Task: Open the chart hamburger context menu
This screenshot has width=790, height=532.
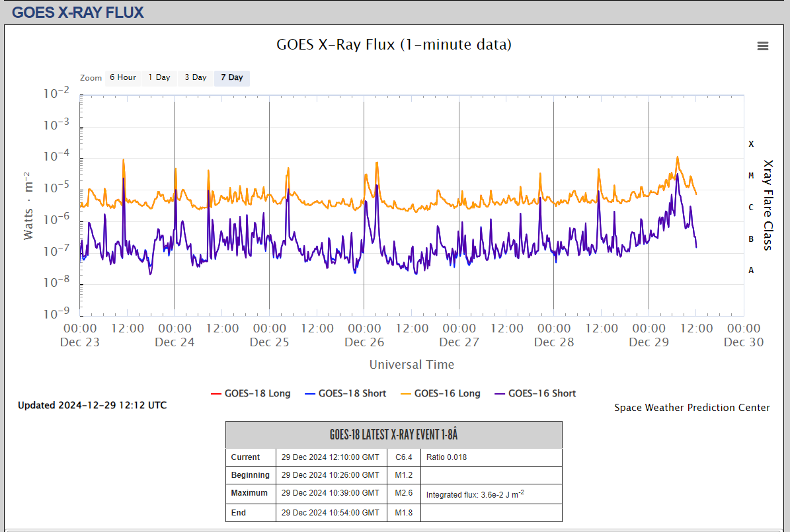Action: click(762, 46)
